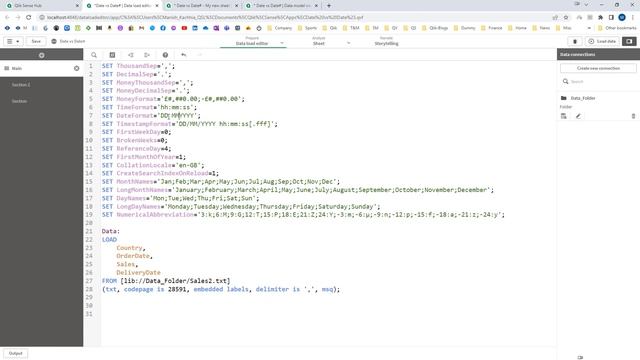Open the Qlik-Blogs bookmarks folder
The width and height of the screenshot is (640, 360).
(435, 28)
